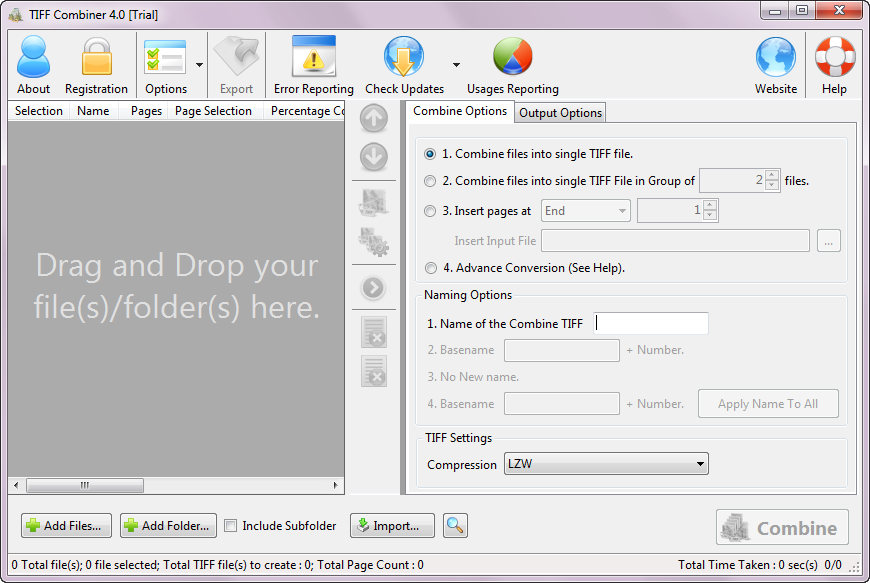The width and height of the screenshot is (870, 583).
Task: Open the Compression LZW dropdown
Action: click(x=606, y=464)
